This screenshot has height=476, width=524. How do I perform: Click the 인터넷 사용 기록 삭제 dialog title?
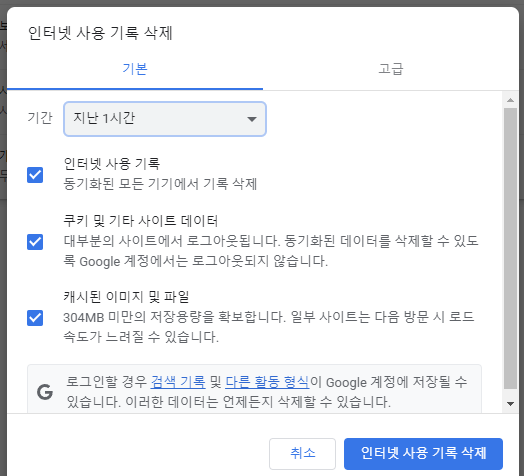[x=100, y=33]
